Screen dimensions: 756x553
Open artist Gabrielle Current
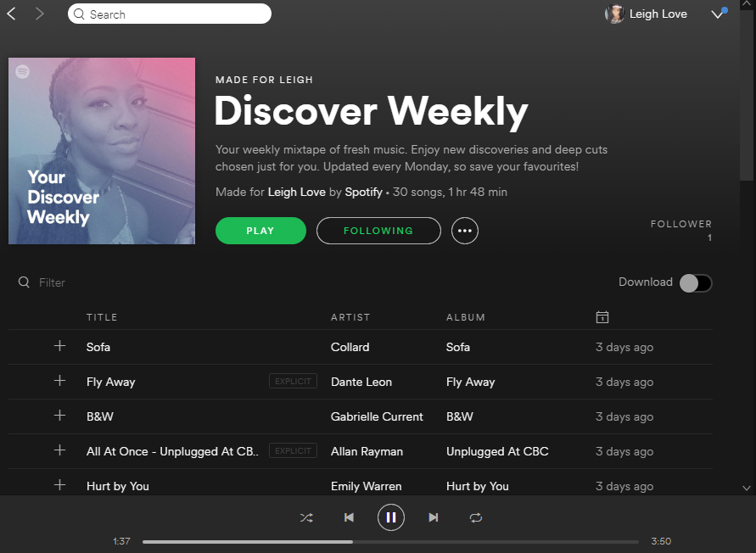point(377,416)
